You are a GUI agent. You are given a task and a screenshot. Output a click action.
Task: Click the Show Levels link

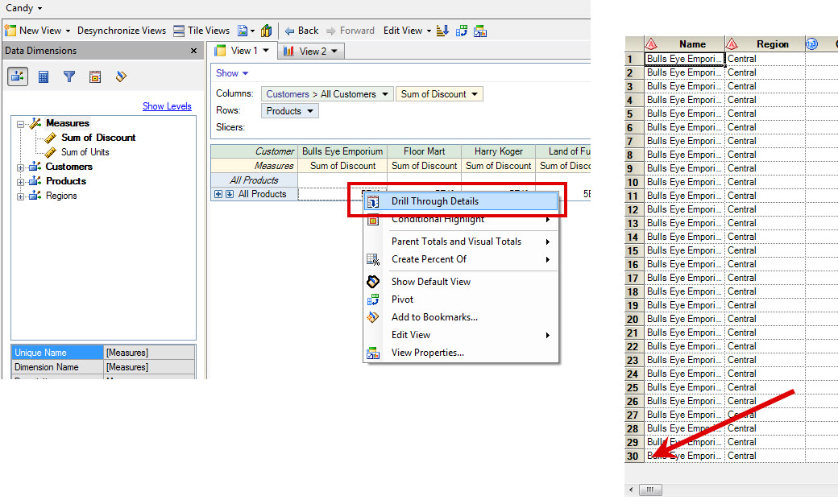[x=167, y=106]
